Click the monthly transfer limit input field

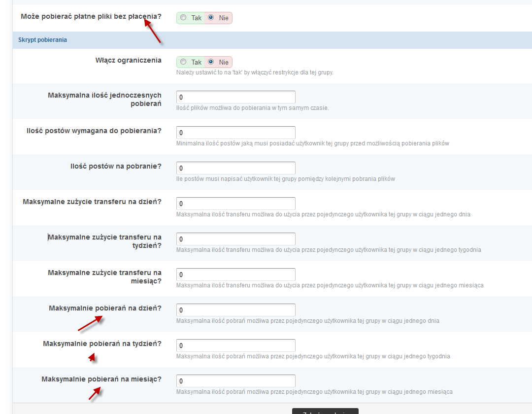[235, 274]
